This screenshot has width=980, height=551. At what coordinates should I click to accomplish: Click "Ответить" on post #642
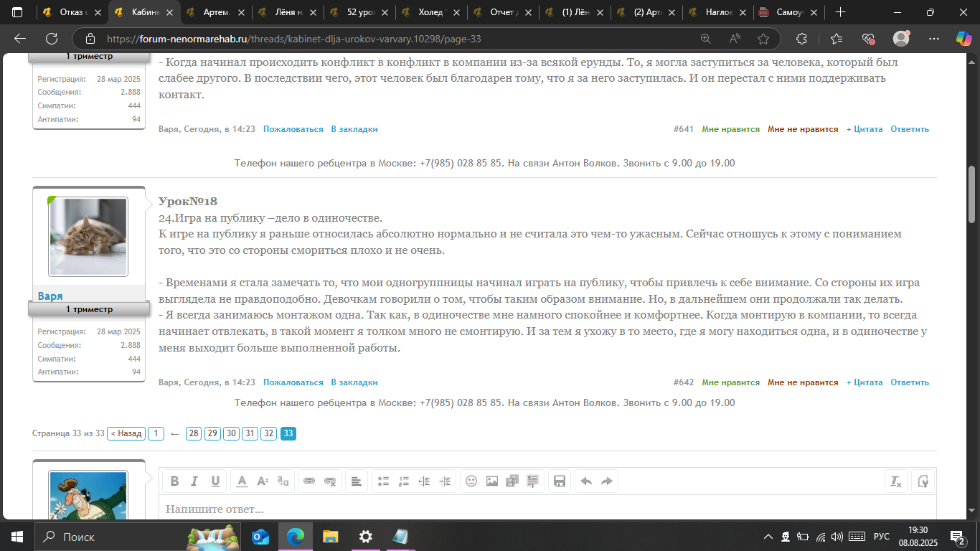pyautogui.click(x=910, y=382)
